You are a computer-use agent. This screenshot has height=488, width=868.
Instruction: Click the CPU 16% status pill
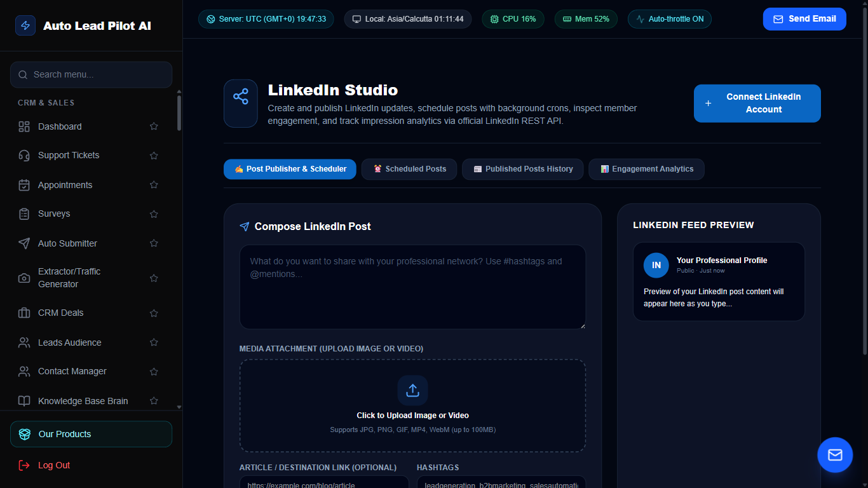[513, 19]
